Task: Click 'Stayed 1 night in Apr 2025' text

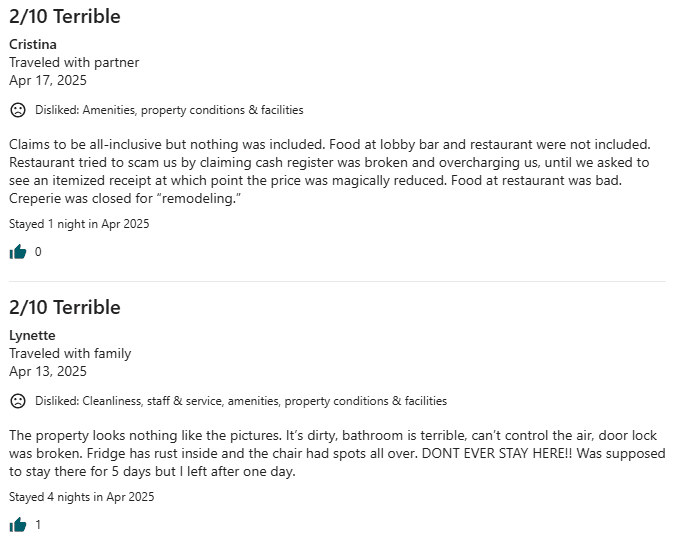Action: tap(79, 224)
